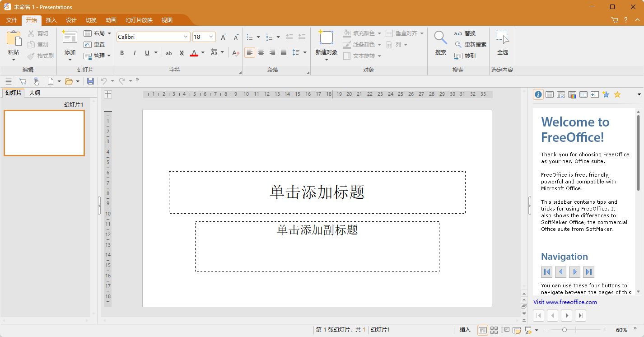Viewport: 644px width, 337px height.
Task: Toggle Italic text formatting
Action: click(x=134, y=53)
